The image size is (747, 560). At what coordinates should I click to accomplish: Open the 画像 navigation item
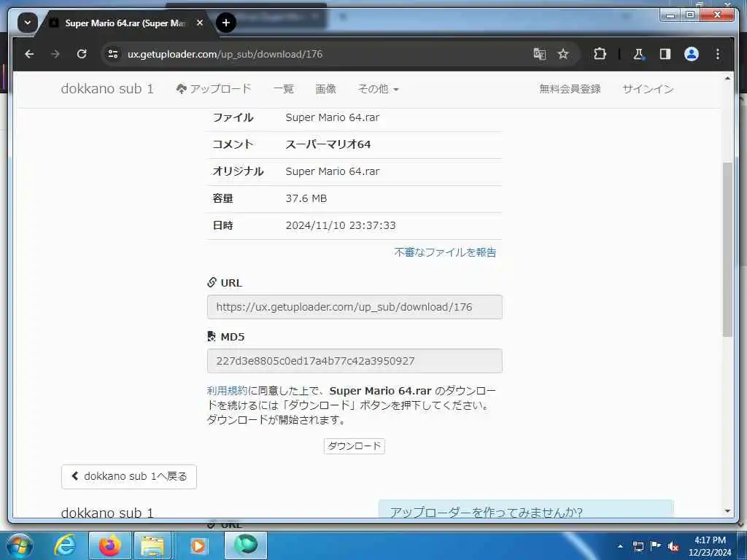(326, 89)
